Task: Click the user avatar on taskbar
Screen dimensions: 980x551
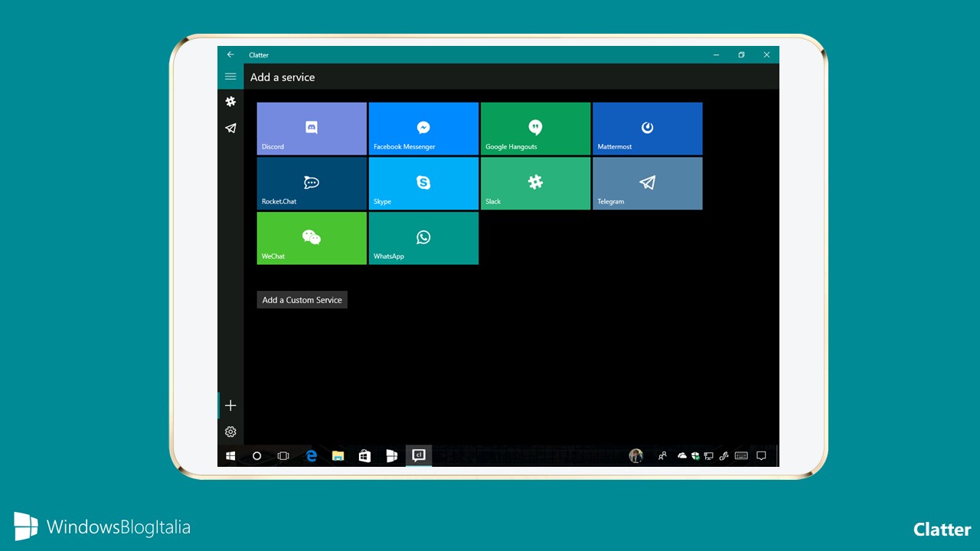Action: pos(636,456)
